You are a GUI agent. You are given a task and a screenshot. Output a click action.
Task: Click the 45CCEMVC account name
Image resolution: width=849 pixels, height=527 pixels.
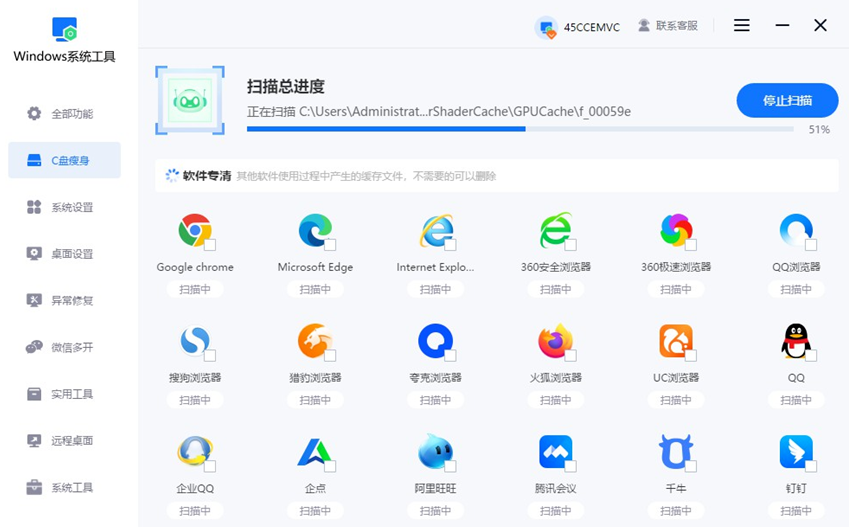(x=592, y=27)
